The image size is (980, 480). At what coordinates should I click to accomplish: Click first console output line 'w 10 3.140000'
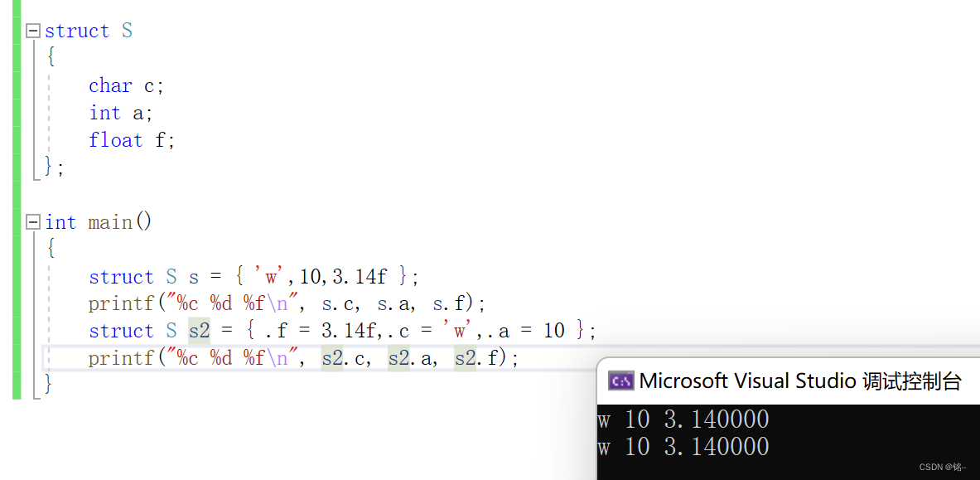click(683, 419)
